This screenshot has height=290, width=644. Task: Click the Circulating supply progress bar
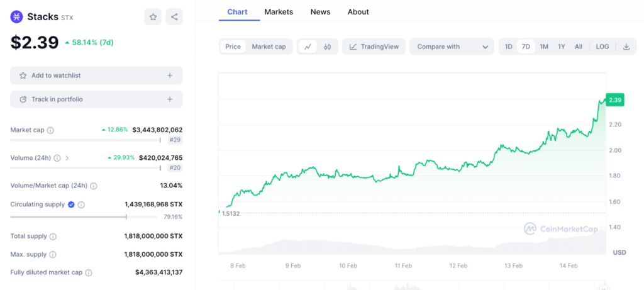pos(84,217)
